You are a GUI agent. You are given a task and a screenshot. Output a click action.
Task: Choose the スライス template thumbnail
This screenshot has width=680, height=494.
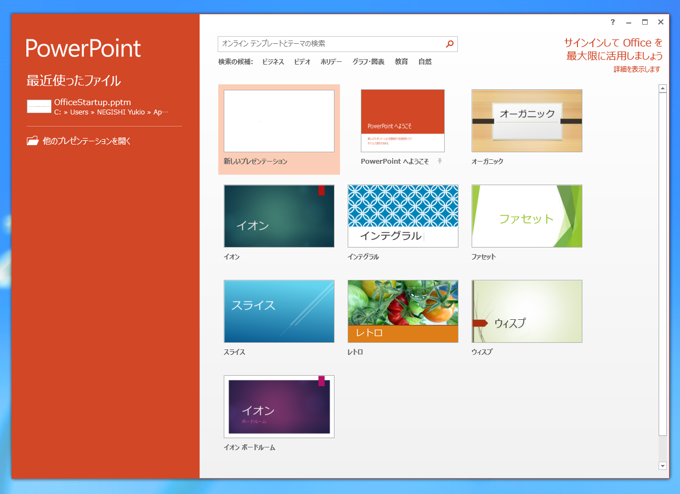(x=279, y=311)
